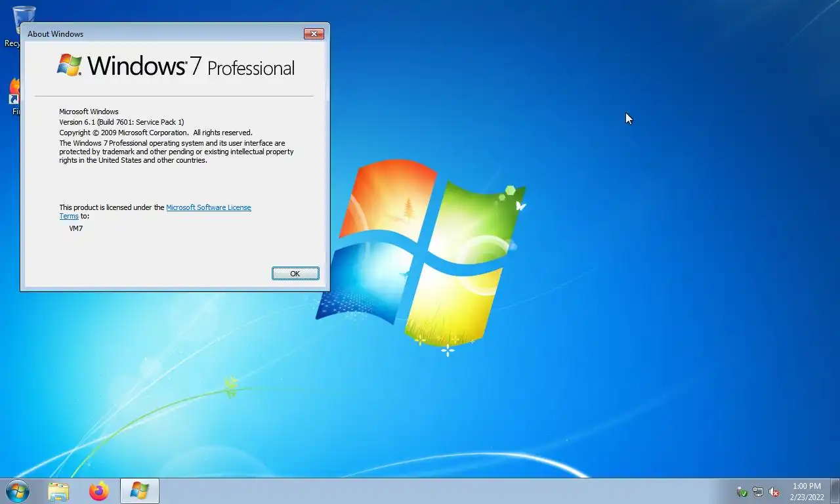Select the Firefox desktop shortcut
840x504 pixels.
coord(14,96)
